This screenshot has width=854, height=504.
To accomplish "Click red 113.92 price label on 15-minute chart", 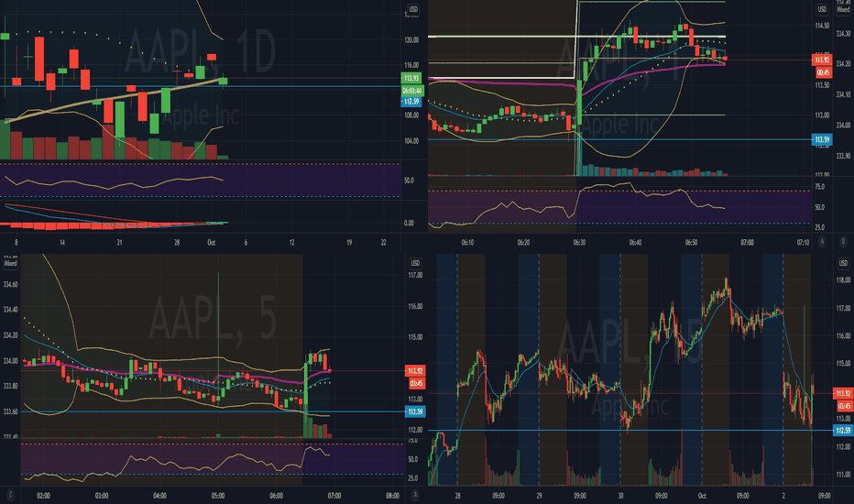I will [x=843, y=393].
